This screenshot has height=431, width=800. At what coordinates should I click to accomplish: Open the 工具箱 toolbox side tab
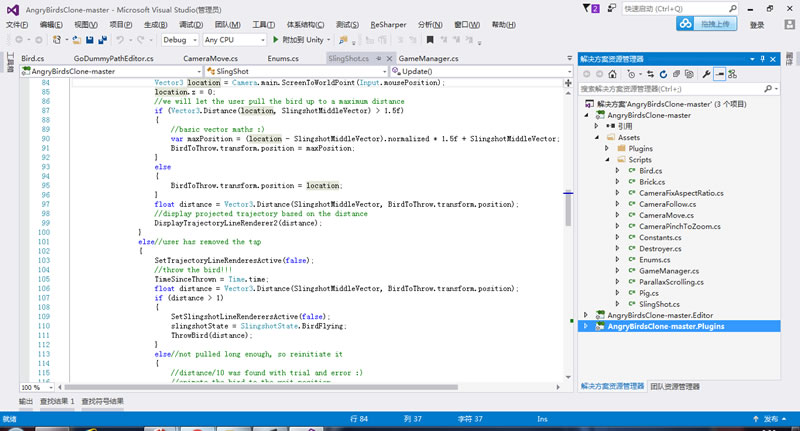[10, 62]
